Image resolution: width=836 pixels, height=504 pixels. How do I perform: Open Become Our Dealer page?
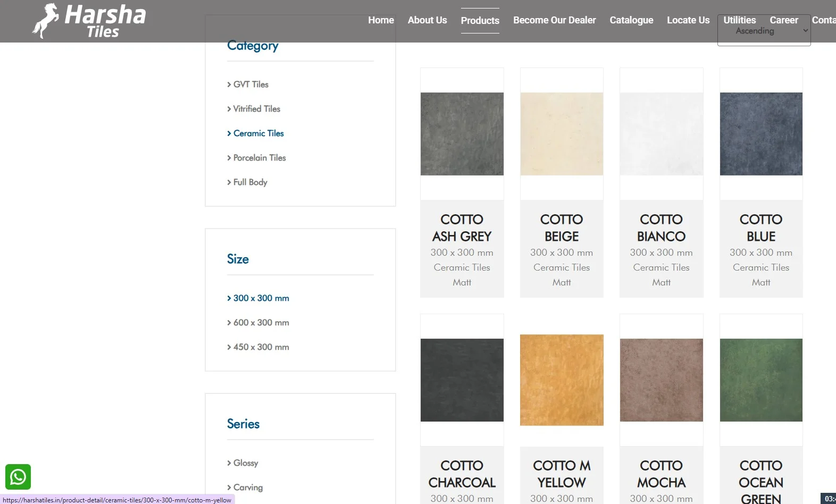pos(554,20)
